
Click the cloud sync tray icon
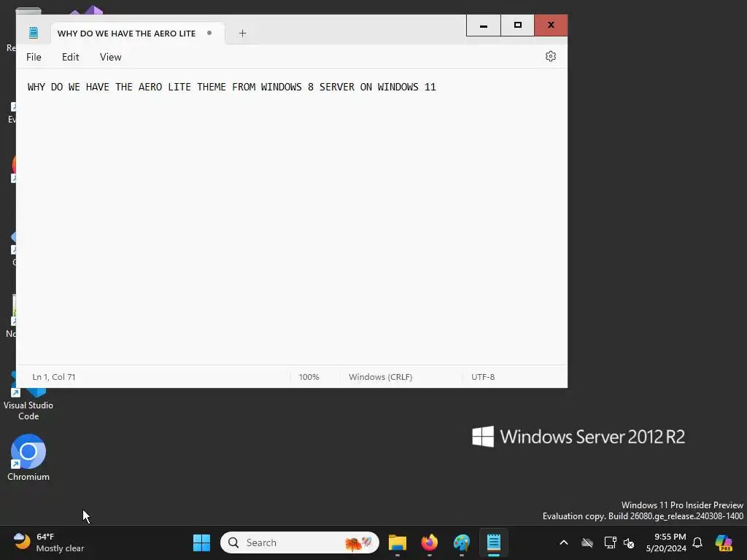[587, 542]
